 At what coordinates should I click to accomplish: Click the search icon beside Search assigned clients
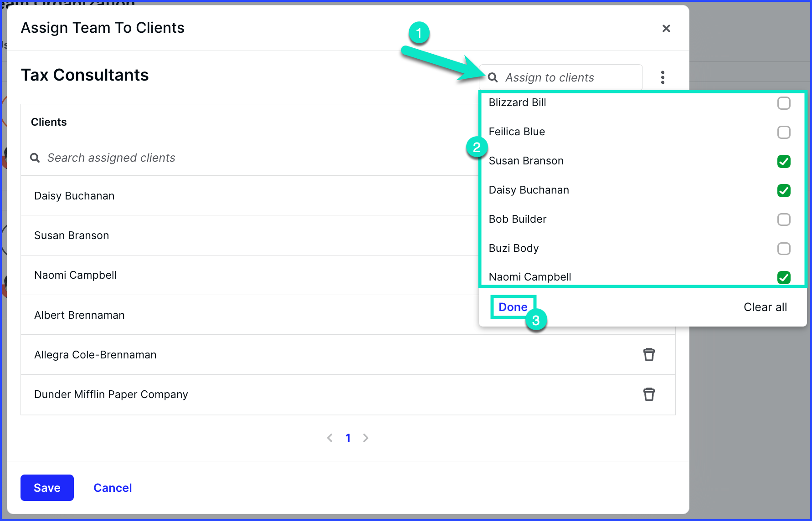coord(35,158)
